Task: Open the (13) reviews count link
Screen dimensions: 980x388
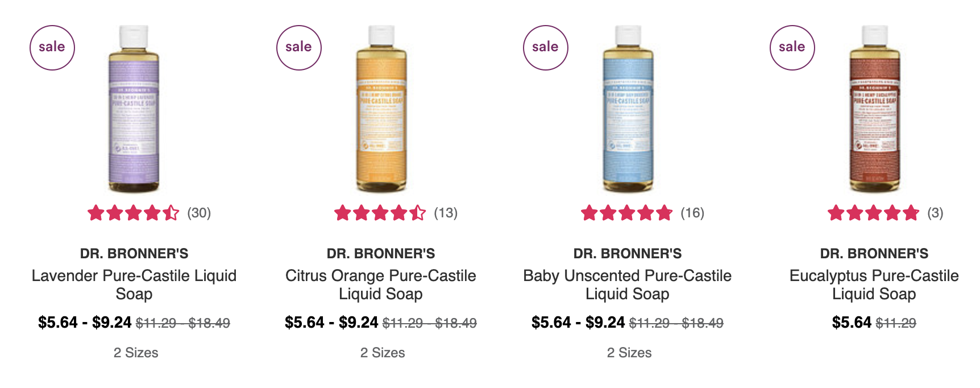Action: point(446,213)
